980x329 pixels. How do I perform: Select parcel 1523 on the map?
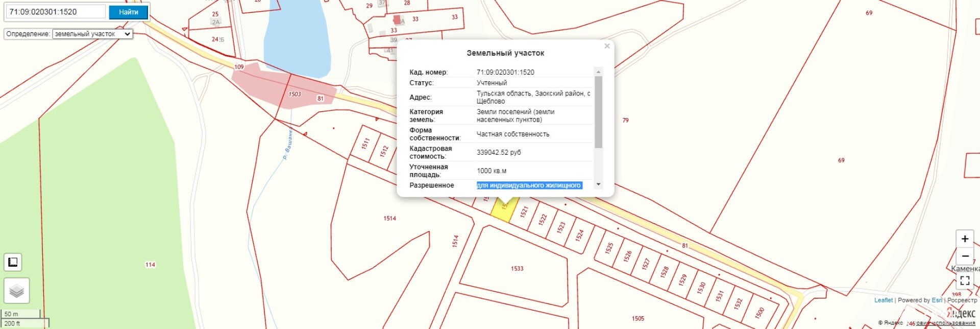point(561,227)
